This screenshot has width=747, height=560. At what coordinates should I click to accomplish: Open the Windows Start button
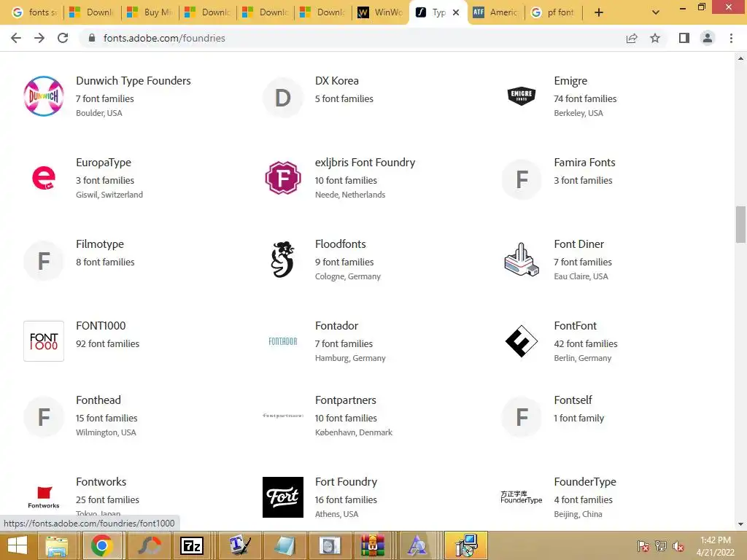(18, 545)
